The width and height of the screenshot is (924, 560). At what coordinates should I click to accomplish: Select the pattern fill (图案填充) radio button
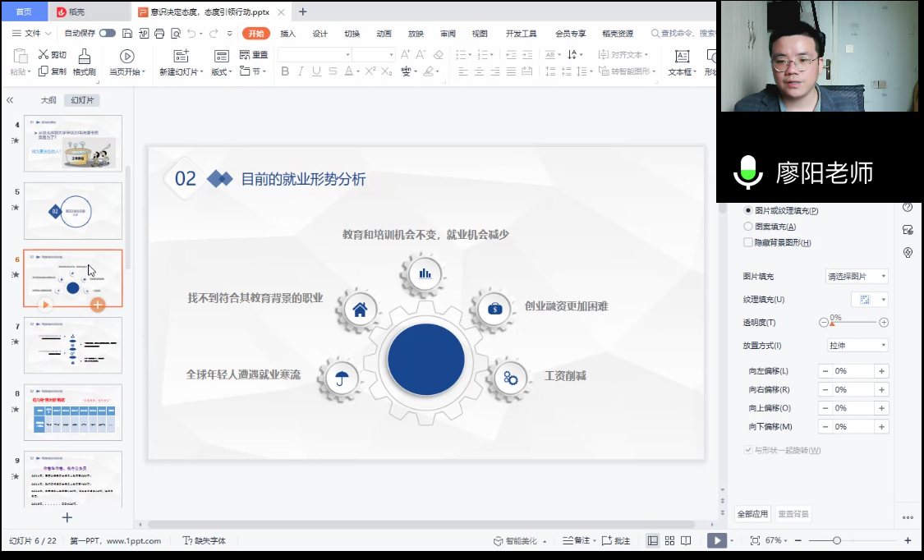[x=747, y=227]
